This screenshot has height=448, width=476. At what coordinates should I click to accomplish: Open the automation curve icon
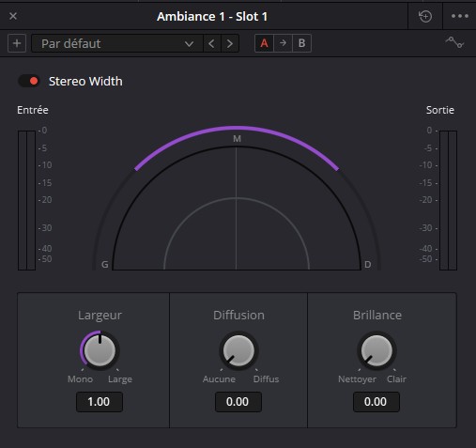pos(454,42)
